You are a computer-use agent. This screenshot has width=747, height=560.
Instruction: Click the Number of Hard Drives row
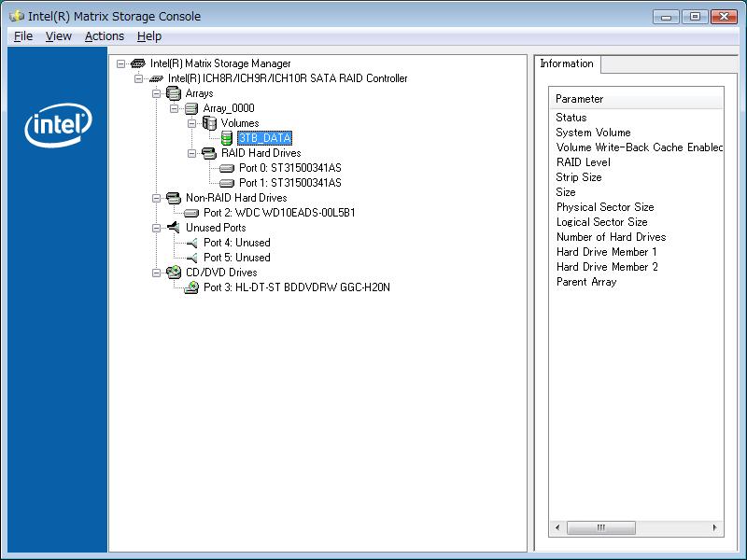[637, 237]
